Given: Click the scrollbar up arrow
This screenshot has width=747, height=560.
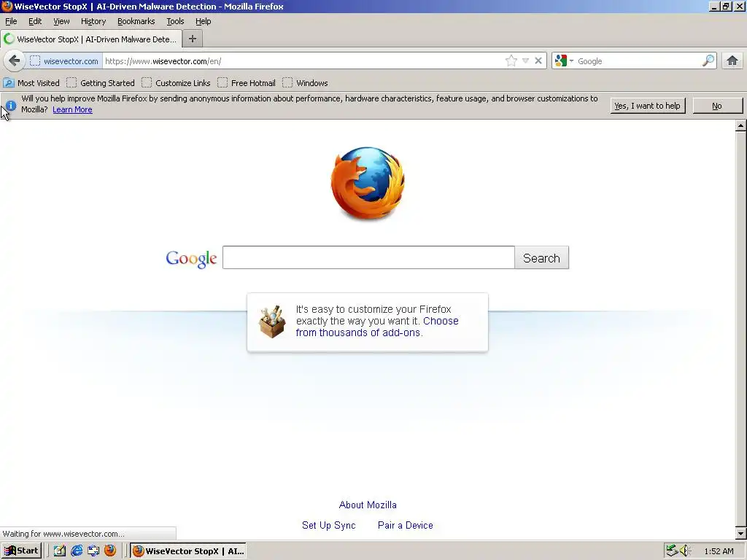Looking at the screenshot, I should pyautogui.click(x=741, y=125).
